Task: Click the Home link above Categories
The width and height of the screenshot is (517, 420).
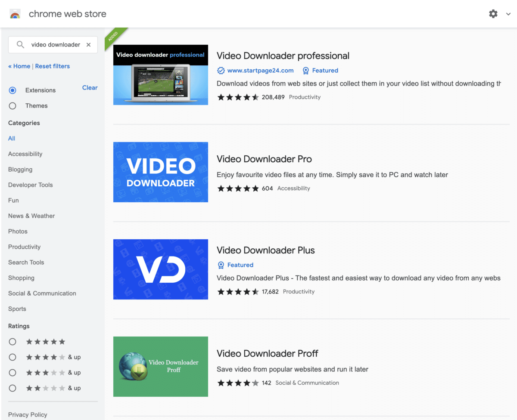Action: [x=19, y=66]
